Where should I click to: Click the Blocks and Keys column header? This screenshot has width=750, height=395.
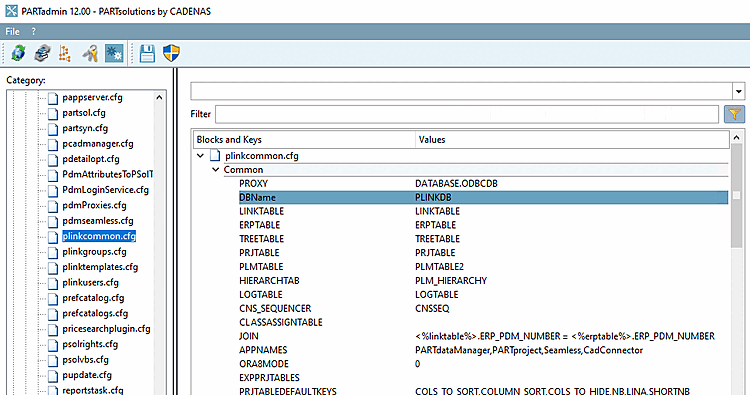pos(304,140)
